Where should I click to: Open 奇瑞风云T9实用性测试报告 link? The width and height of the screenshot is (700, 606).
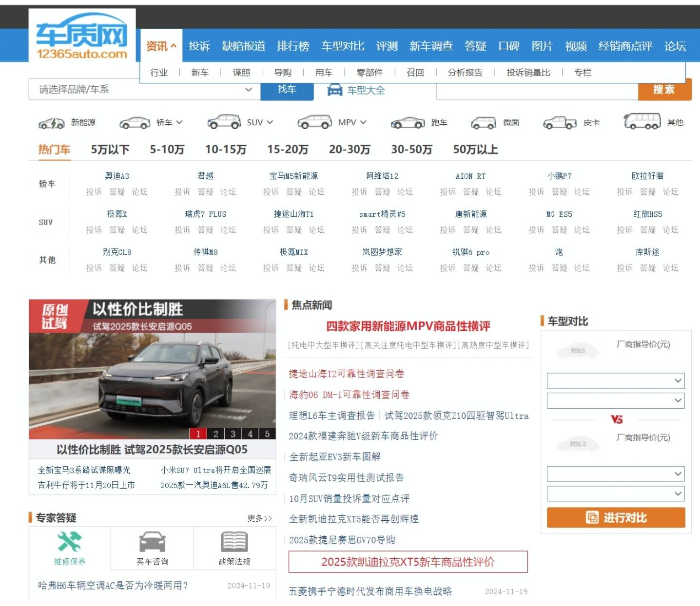tap(346, 477)
